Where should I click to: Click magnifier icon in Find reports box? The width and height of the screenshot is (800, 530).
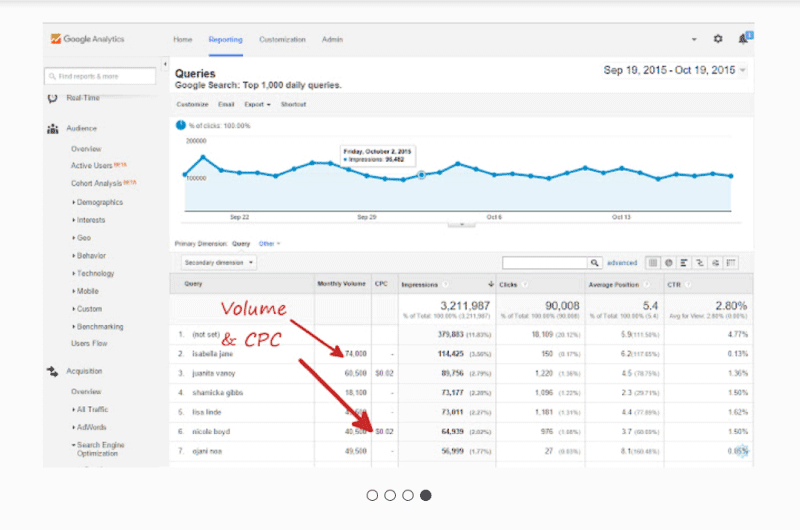tap(52, 77)
